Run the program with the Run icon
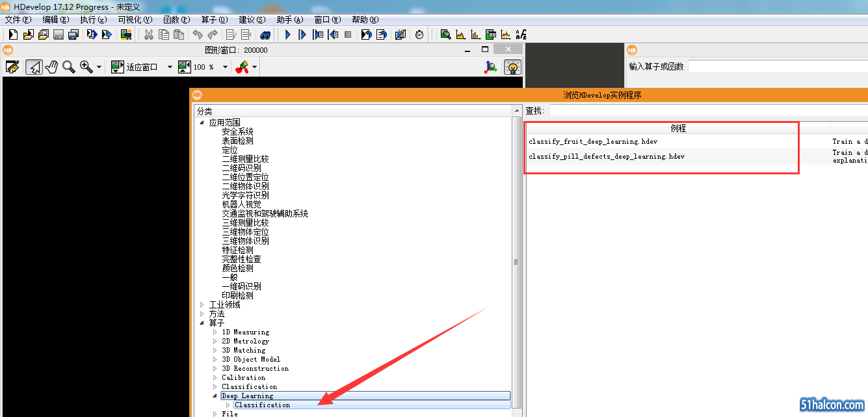The width and height of the screenshot is (868, 417). pos(287,34)
